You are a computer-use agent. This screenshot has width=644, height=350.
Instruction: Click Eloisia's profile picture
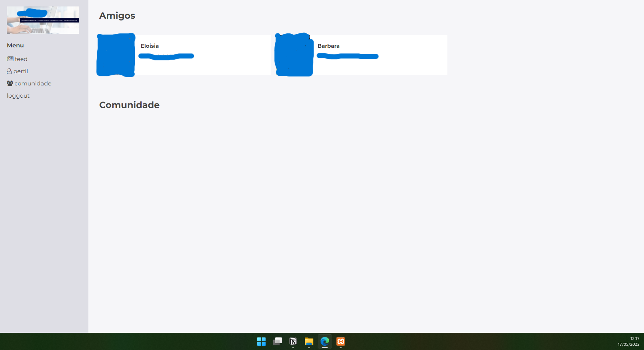116,55
